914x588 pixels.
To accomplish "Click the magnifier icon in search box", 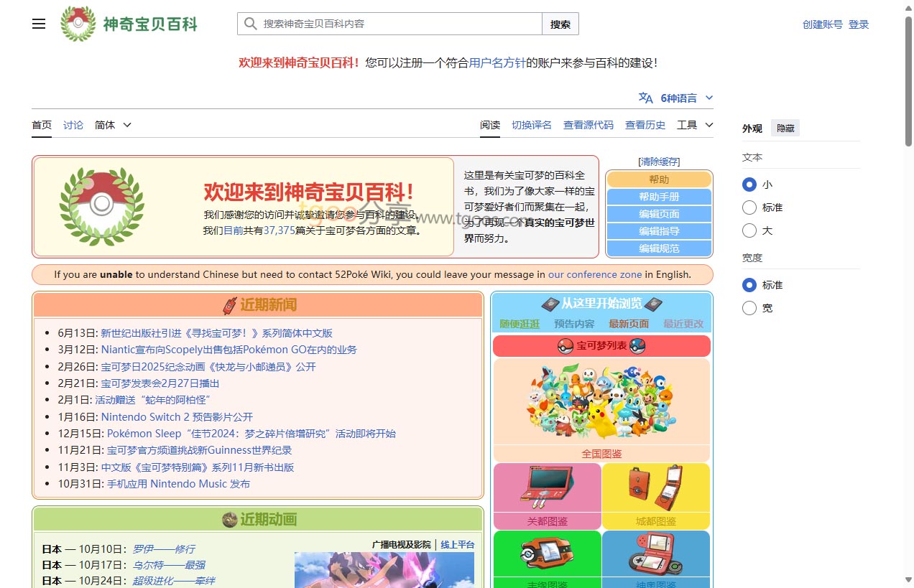I will (251, 24).
